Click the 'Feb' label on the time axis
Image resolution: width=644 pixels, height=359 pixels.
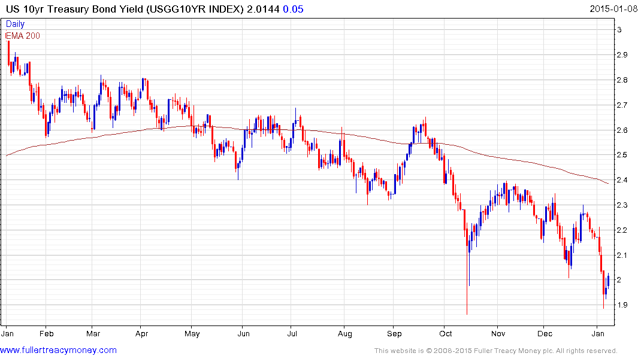pyautogui.click(x=46, y=333)
